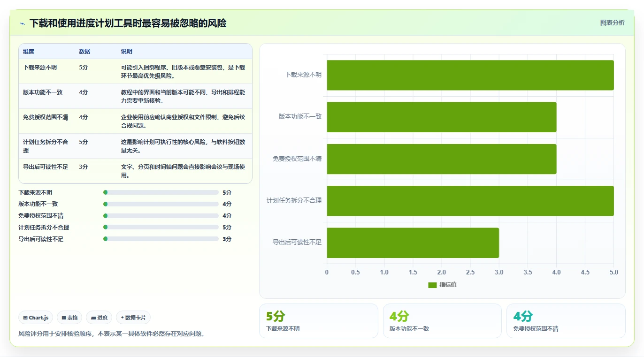The width and height of the screenshot is (644, 357).
Task: Toggle the 指标值 legend color swatch
Action: [432, 285]
